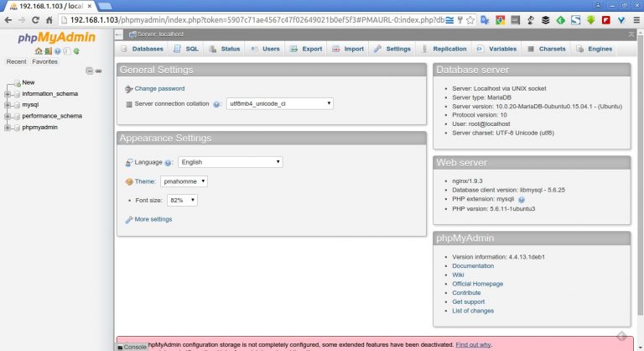Go to the Export tab
This screenshot has height=351, width=644.
pos(306,49)
